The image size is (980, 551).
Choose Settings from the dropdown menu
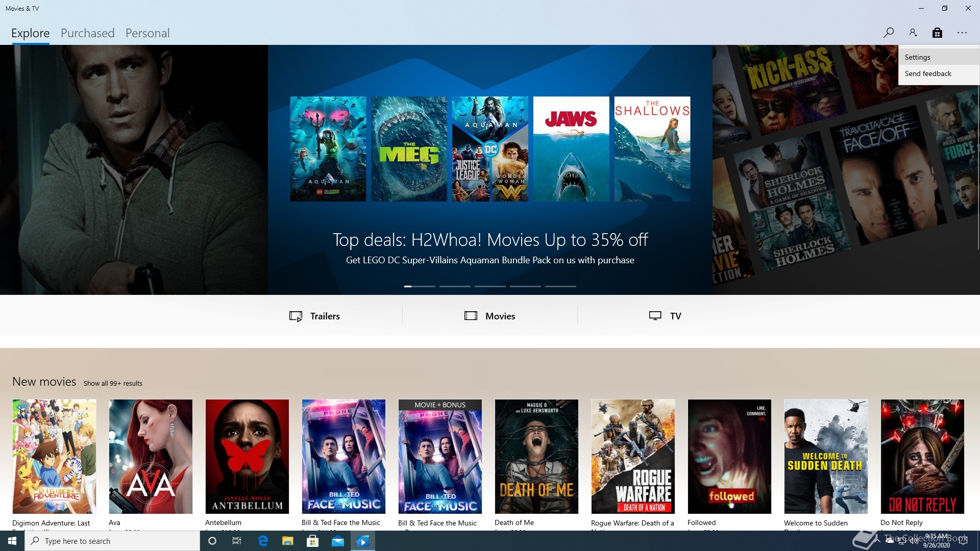(x=939, y=57)
